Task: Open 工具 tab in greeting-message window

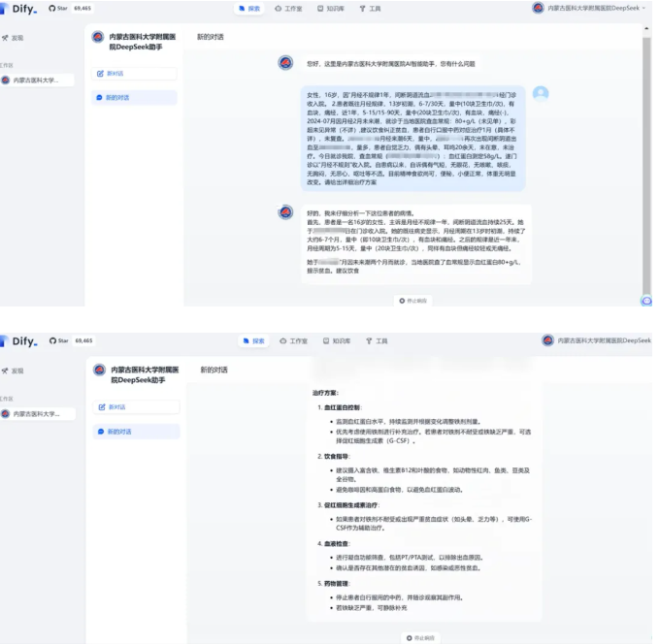Action: [x=371, y=9]
